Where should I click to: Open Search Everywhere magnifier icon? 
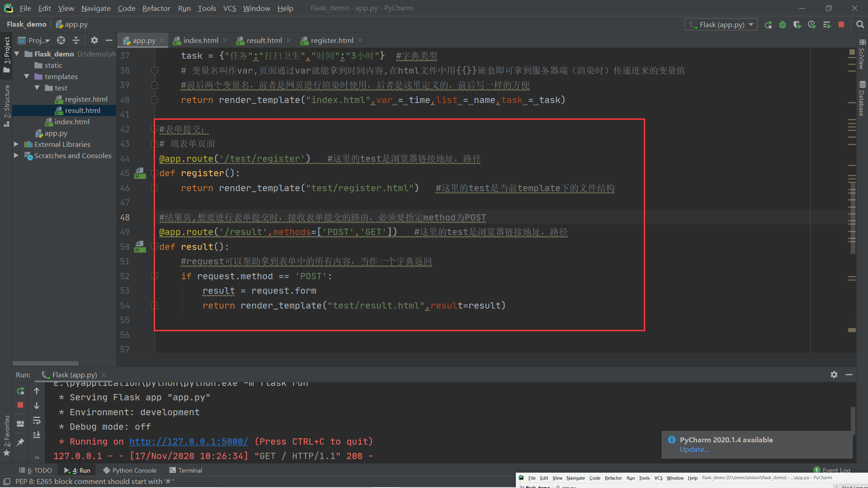pos(860,25)
